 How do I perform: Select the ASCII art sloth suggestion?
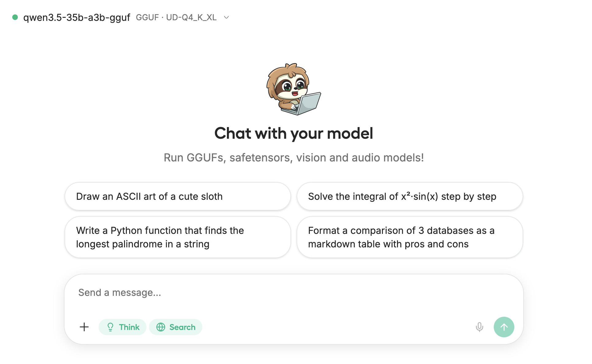coord(177,196)
